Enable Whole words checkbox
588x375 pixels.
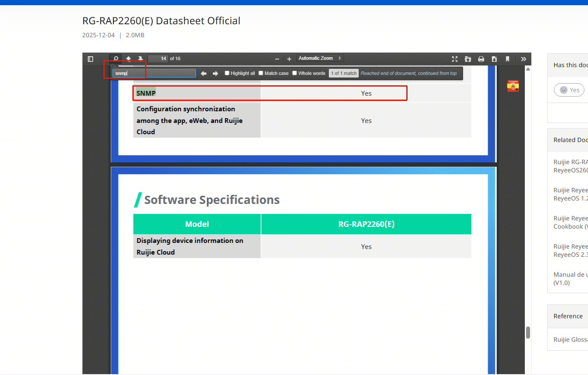point(295,73)
